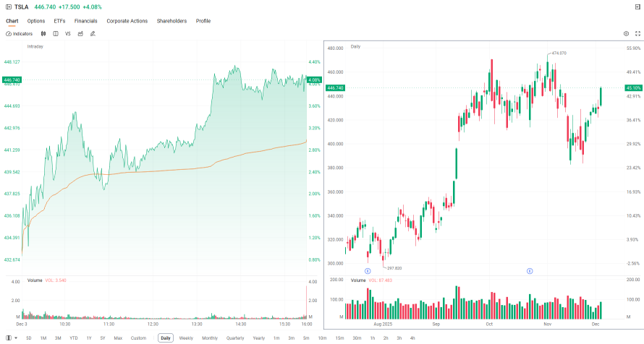Click the earnings marker below August
Image resolution: width=644 pixels, height=344 pixels.
click(368, 271)
